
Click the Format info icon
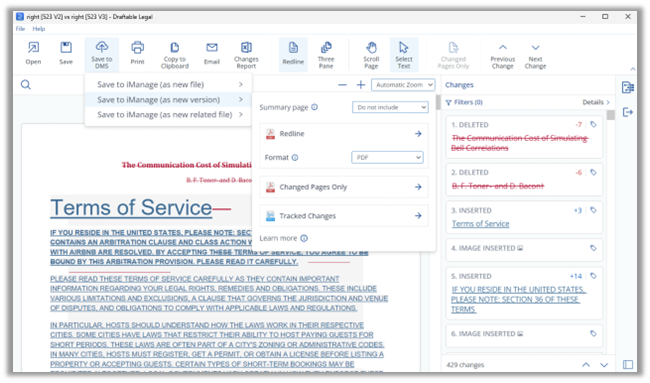pos(295,158)
